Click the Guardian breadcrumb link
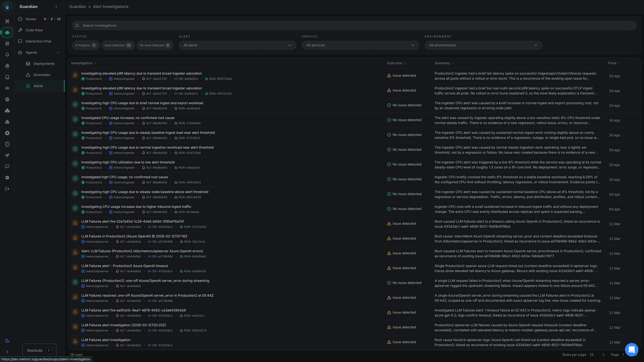The width and height of the screenshot is (644, 362). [x=78, y=7]
